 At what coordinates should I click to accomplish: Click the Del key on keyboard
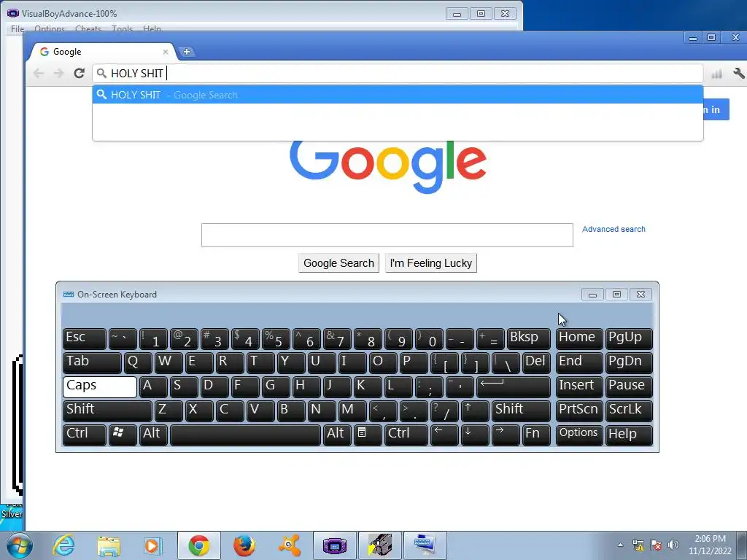pyautogui.click(x=536, y=362)
